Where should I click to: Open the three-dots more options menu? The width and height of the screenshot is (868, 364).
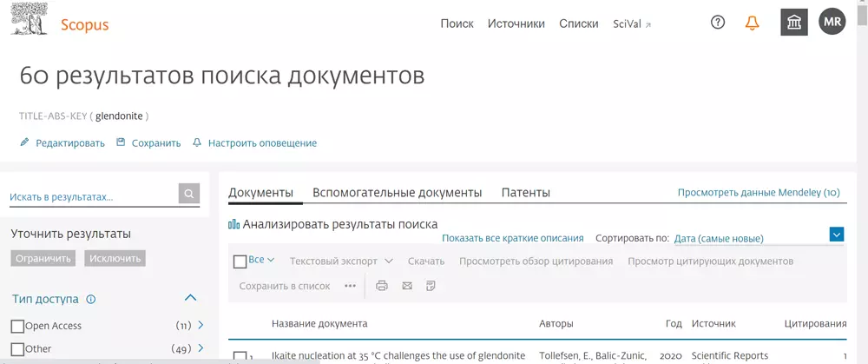[350, 286]
